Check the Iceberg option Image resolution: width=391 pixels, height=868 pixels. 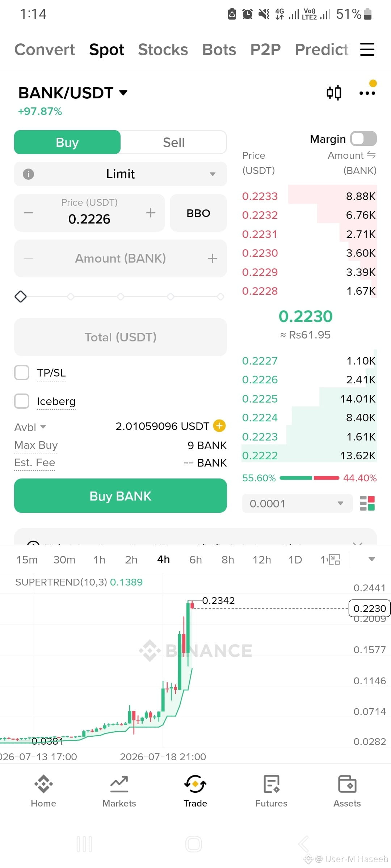(x=22, y=401)
